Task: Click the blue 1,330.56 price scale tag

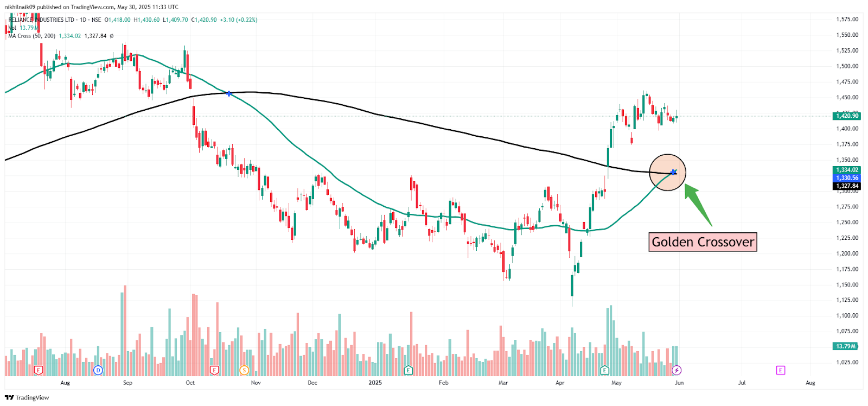Action: 847,178
